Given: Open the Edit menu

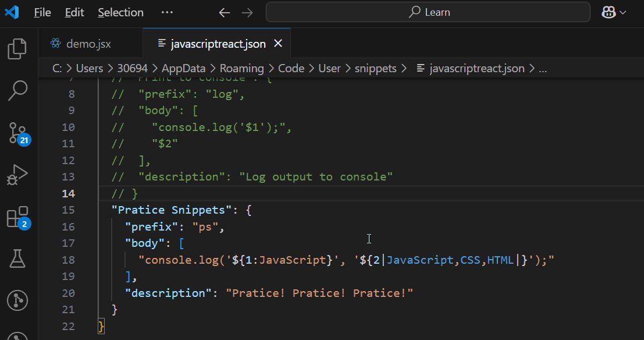Looking at the screenshot, I should pyautogui.click(x=74, y=12).
